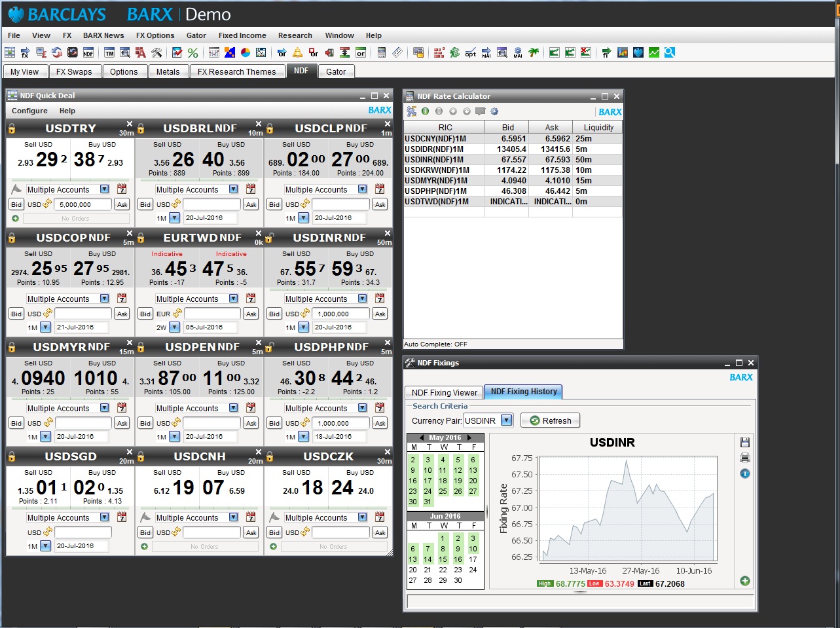Open calendar icon in the USDTRY tile
840x628 pixels.
pyautogui.click(x=122, y=189)
